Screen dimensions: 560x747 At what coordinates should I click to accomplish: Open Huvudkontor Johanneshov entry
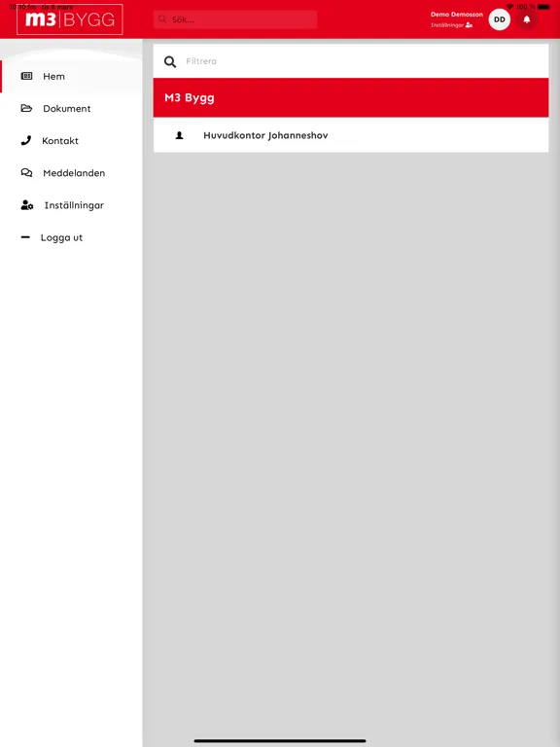351,135
